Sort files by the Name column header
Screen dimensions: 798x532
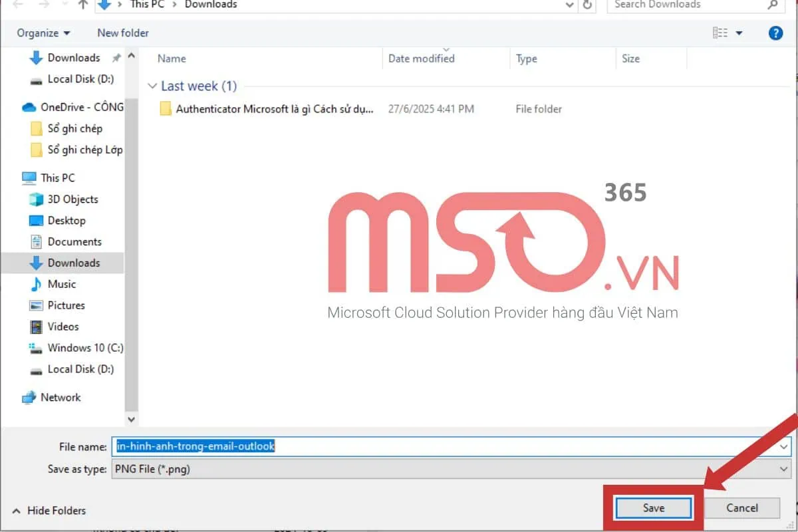171,59
